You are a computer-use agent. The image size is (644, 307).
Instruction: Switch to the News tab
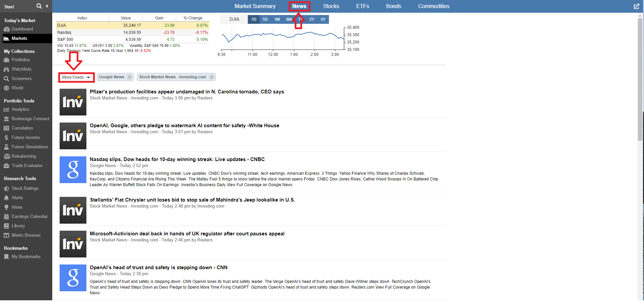pos(299,6)
